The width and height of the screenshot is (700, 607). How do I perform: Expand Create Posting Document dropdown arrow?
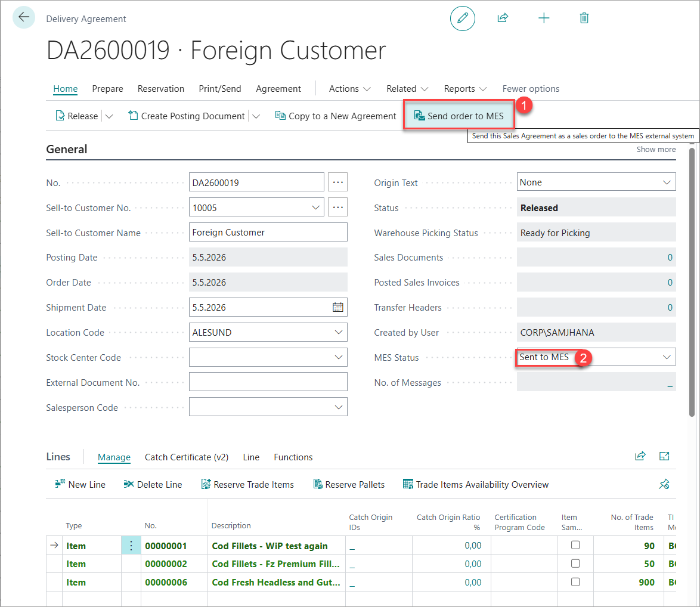click(x=256, y=116)
